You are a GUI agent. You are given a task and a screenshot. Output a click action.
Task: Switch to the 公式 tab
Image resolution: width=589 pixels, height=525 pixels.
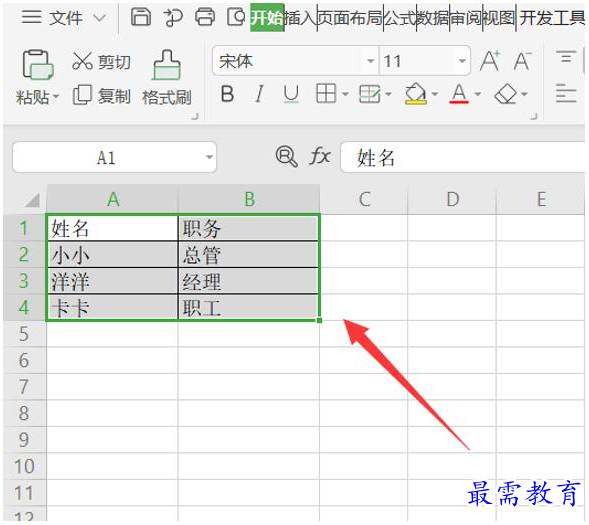coord(400,17)
